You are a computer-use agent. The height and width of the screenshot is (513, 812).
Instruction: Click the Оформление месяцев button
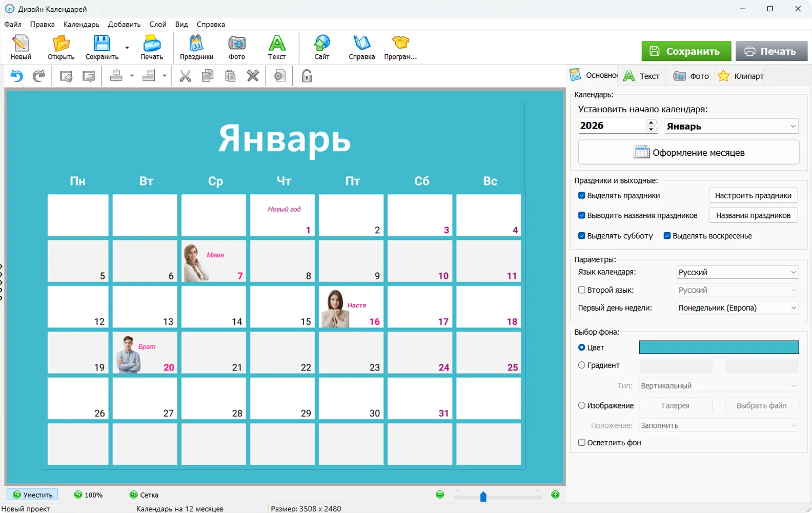(x=688, y=153)
